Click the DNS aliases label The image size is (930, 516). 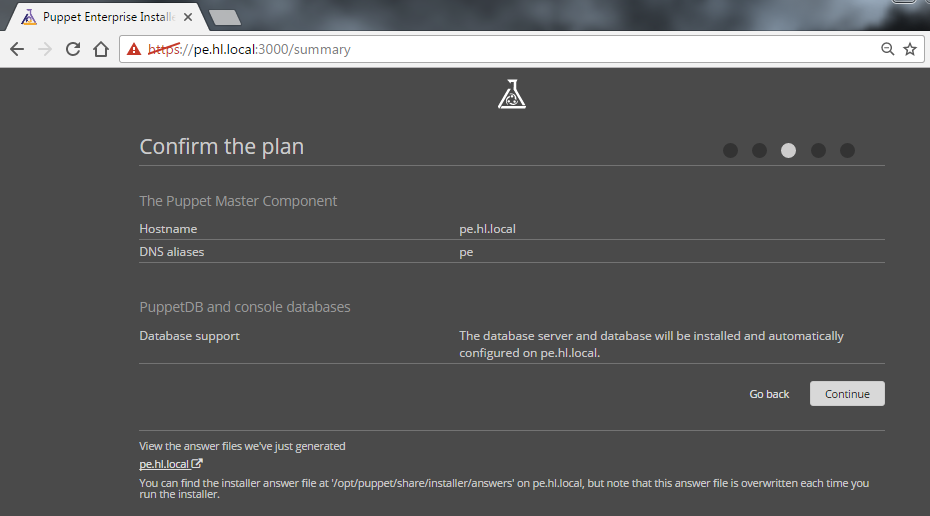(x=171, y=252)
